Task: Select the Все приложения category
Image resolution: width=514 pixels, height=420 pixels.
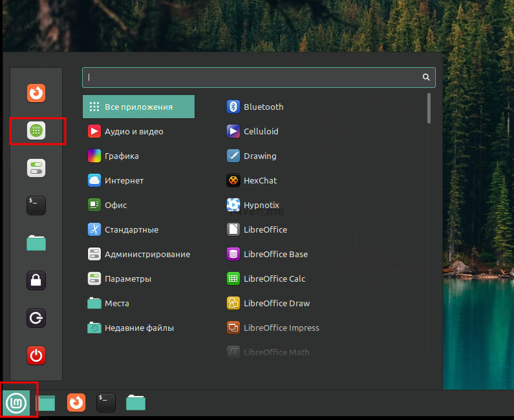Action: [x=138, y=107]
